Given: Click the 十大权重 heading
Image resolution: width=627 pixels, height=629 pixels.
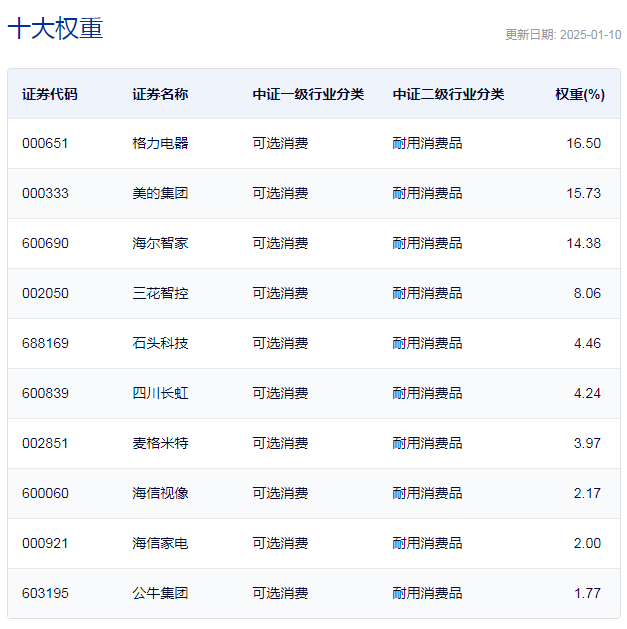Looking at the screenshot, I should pos(55,28).
